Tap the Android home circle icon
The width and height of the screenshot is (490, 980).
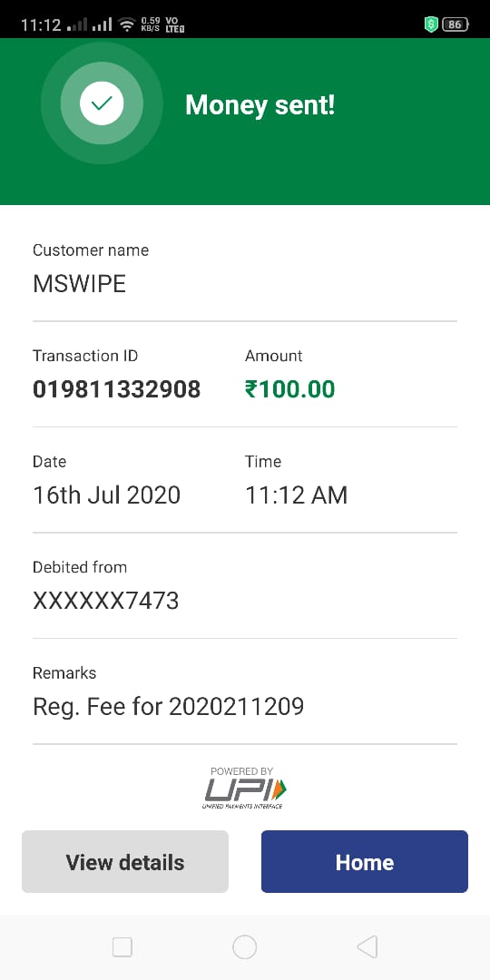tap(244, 946)
